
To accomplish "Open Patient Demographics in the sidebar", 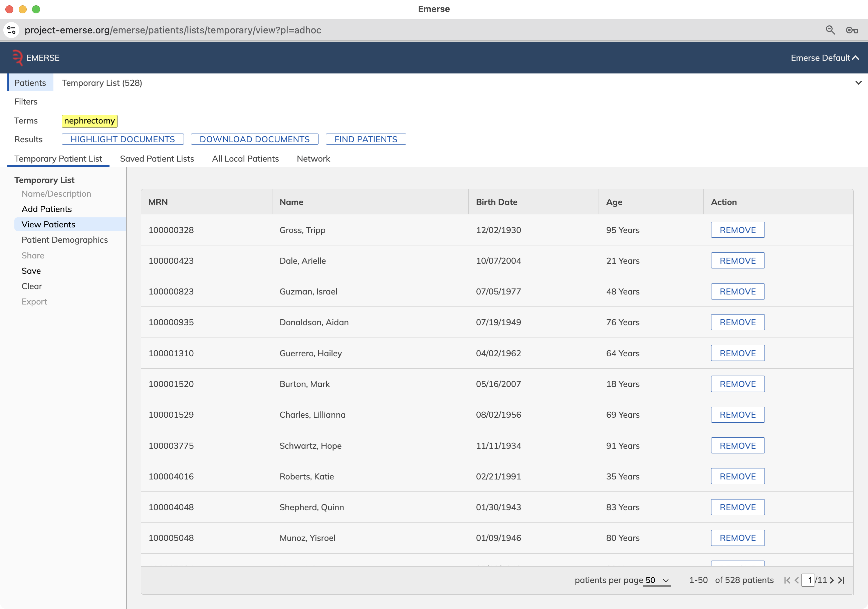I will coord(65,240).
